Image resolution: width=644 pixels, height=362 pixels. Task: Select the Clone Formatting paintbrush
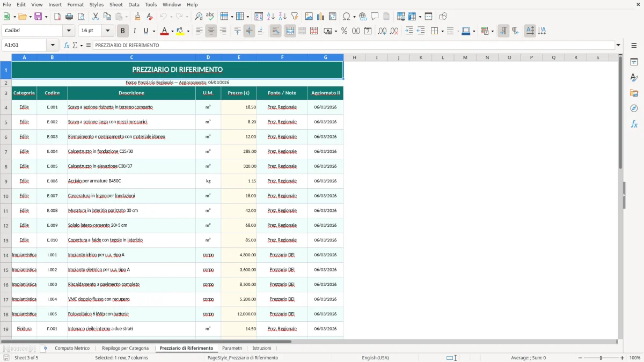tap(137, 17)
